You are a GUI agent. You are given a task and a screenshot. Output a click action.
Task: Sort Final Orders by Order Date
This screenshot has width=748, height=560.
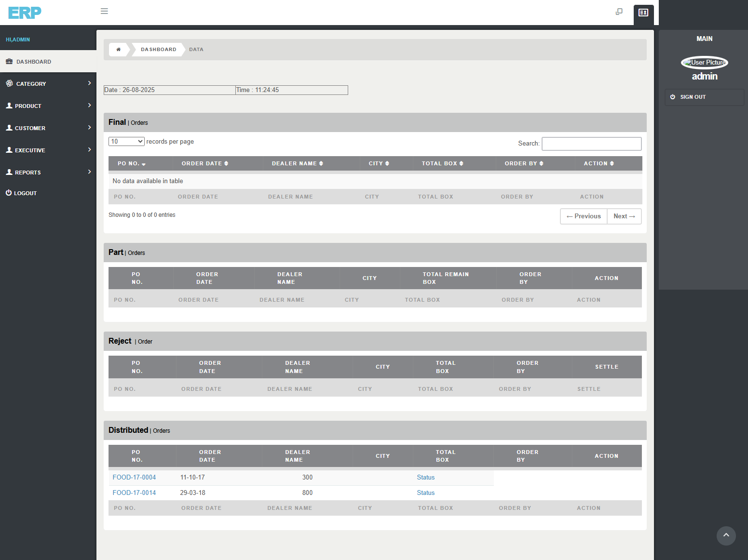point(204,164)
